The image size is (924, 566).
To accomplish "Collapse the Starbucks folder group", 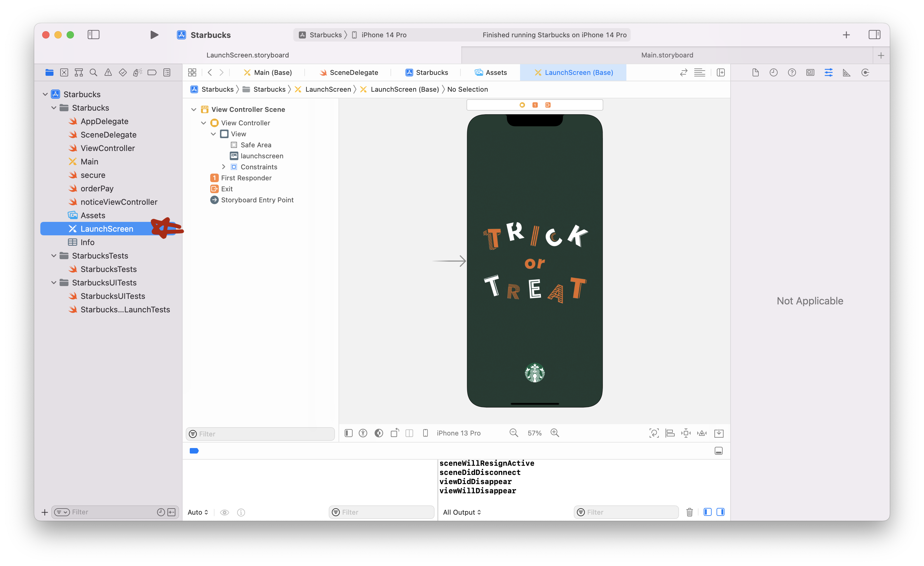I will (x=54, y=108).
